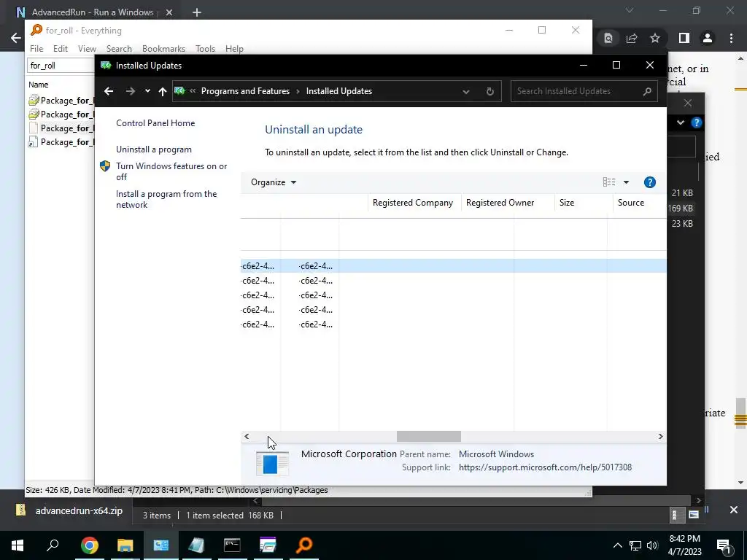Open new browser tab with plus button
Image resolution: width=747 pixels, height=560 pixels.
pos(197,12)
